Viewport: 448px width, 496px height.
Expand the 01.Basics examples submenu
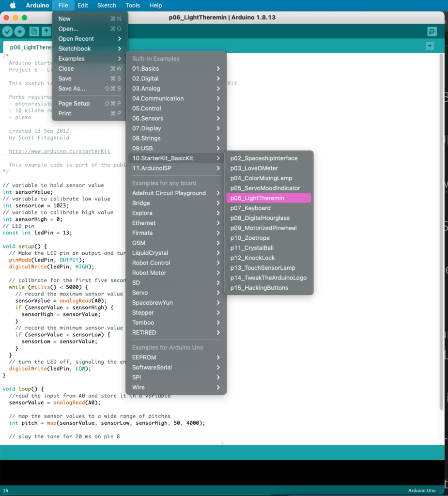pyautogui.click(x=176, y=69)
